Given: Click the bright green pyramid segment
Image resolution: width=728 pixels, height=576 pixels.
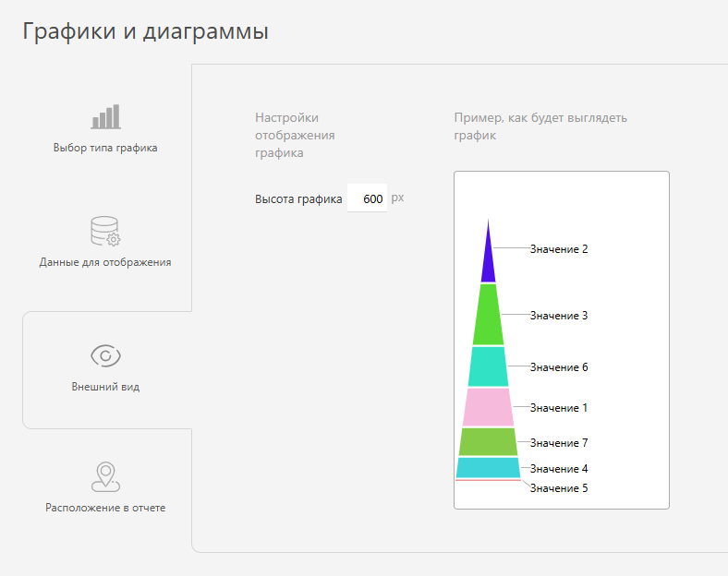Looking at the screenshot, I should tap(488, 315).
